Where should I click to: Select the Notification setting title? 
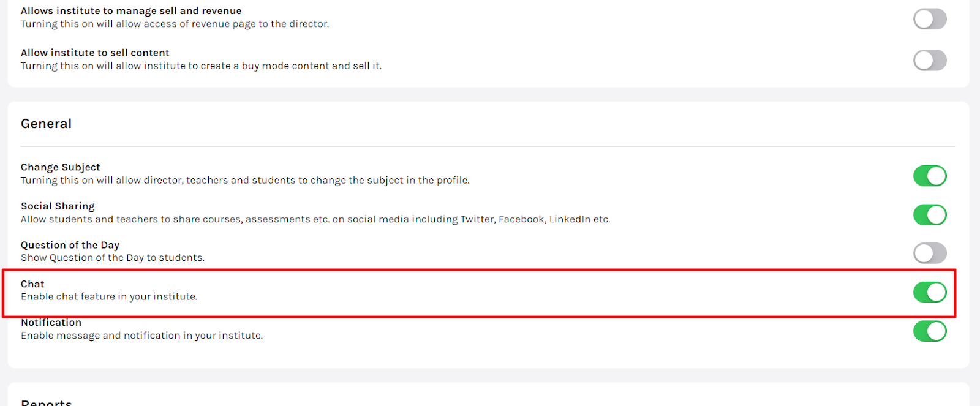[51, 323]
